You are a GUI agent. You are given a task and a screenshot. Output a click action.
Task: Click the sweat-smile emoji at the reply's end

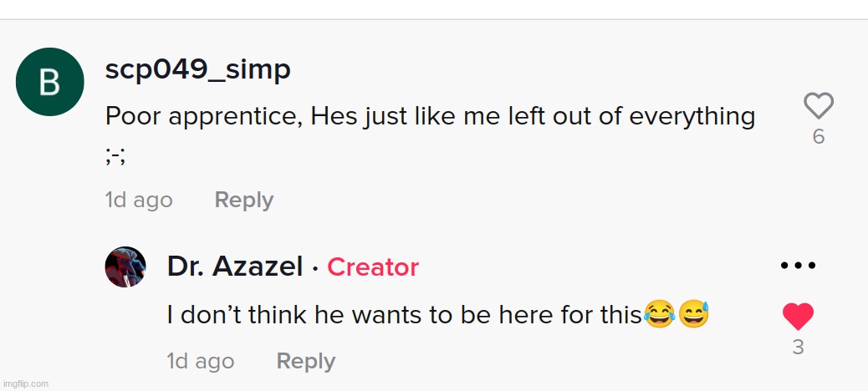(694, 315)
